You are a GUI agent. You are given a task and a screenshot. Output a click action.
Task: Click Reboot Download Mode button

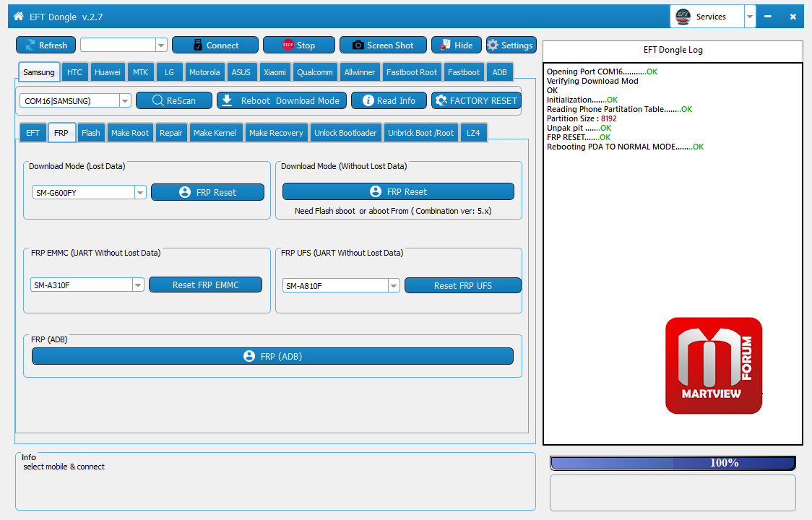pyautogui.click(x=282, y=100)
